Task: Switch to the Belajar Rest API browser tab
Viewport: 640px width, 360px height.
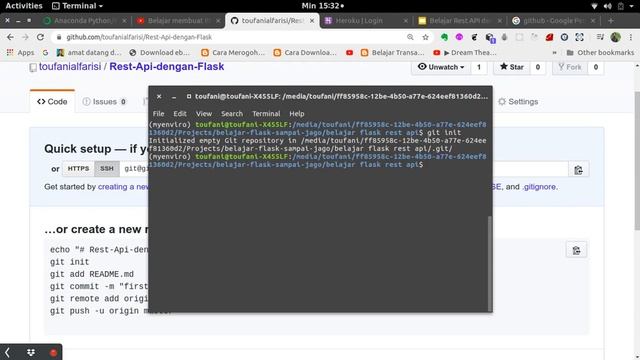Action: pos(459,20)
